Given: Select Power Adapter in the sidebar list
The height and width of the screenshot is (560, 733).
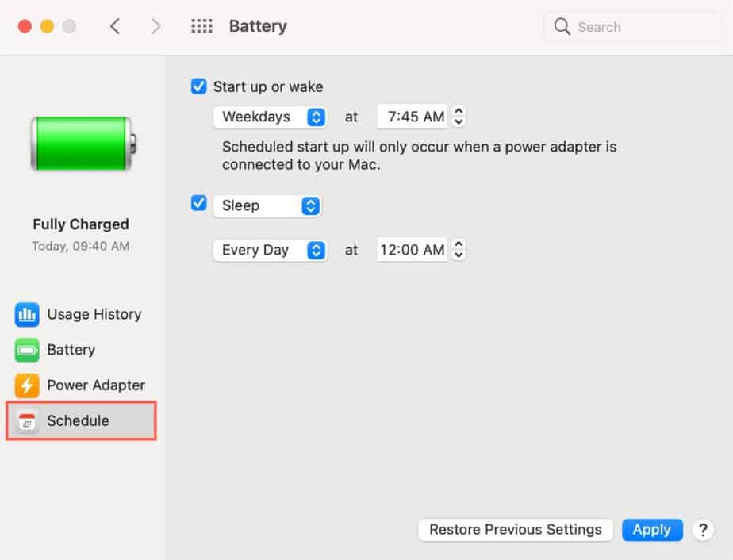Looking at the screenshot, I should pyautogui.click(x=95, y=385).
